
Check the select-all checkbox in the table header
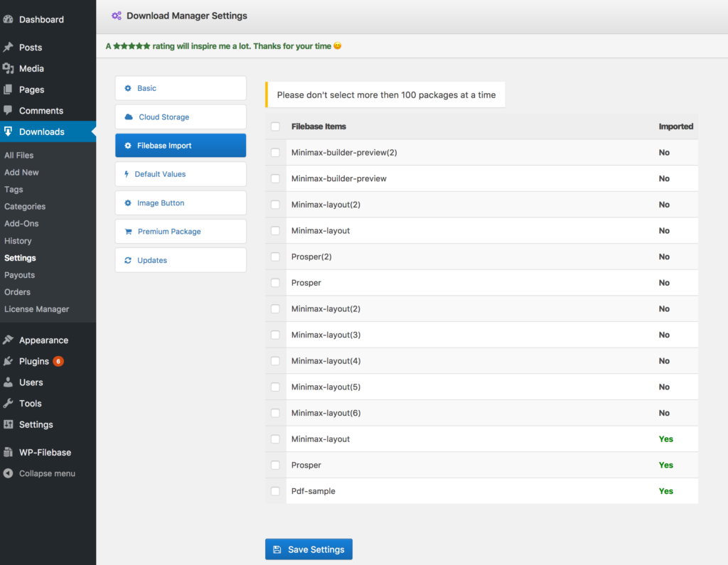pos(275,126)
